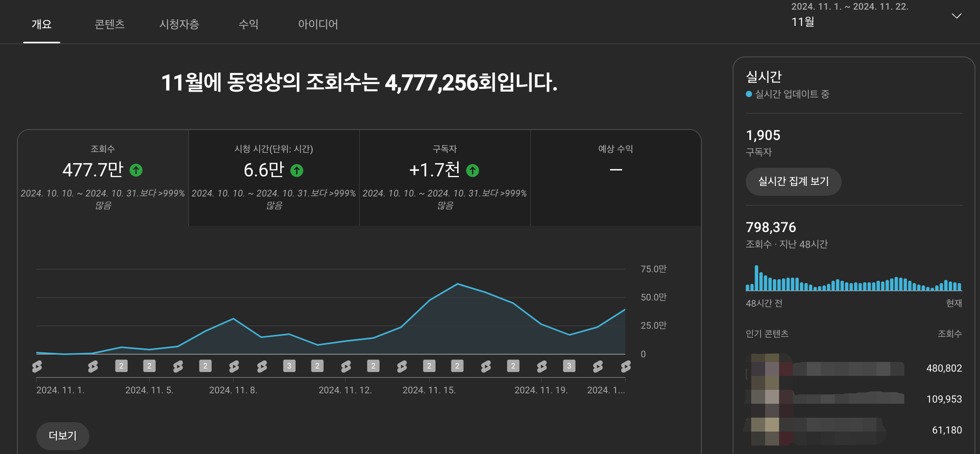Go to the 수익 tab
This screenshot has width=980, height=454.
point(248,24)
